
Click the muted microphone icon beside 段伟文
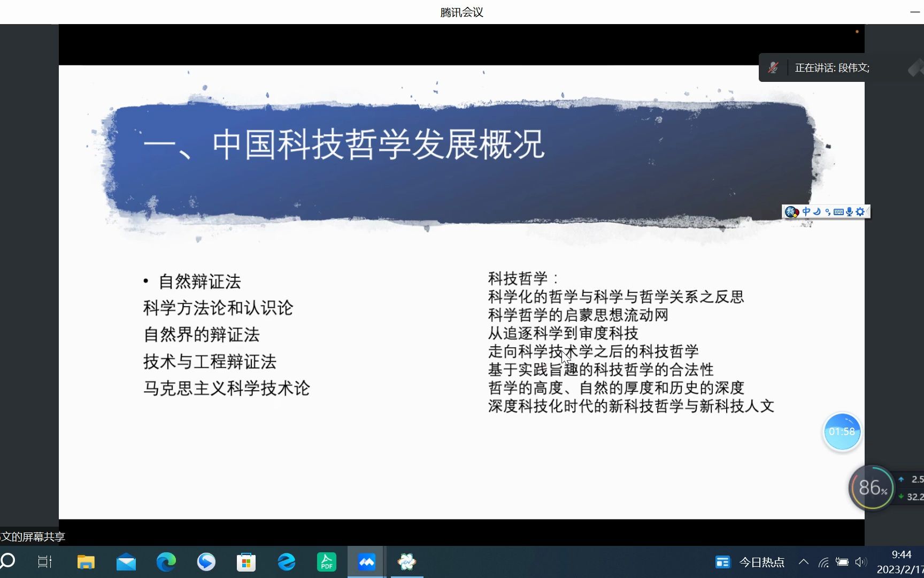point(773,67)
